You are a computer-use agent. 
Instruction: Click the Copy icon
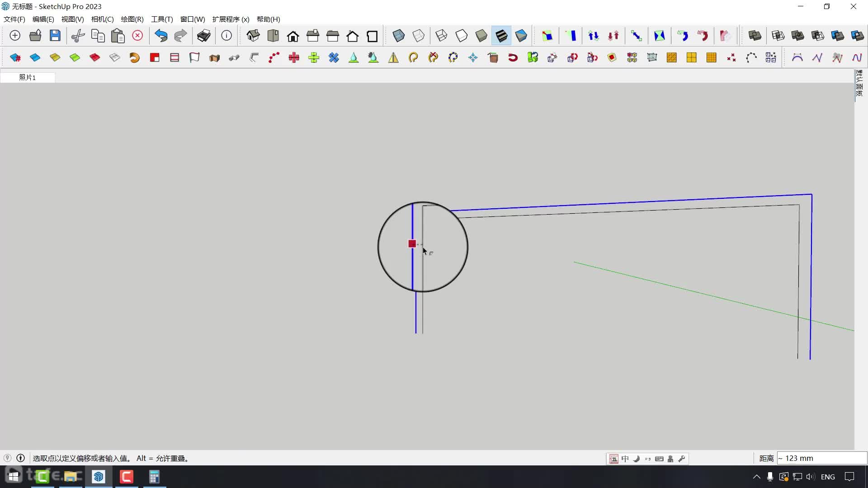pos(98,36)
